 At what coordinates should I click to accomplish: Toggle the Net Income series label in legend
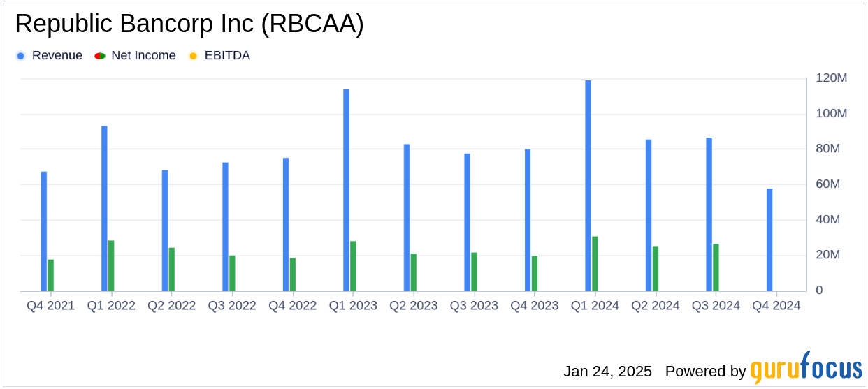coord(144,56)
